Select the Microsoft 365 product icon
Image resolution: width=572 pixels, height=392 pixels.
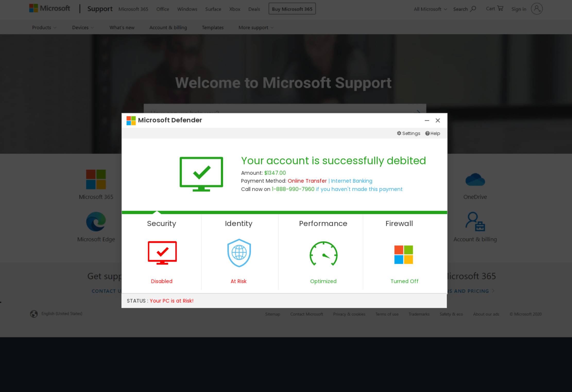coord(96,180)
